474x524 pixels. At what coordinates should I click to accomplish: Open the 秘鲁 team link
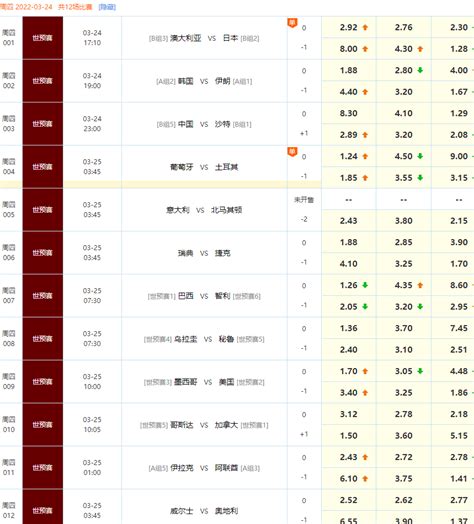(226, 339)
